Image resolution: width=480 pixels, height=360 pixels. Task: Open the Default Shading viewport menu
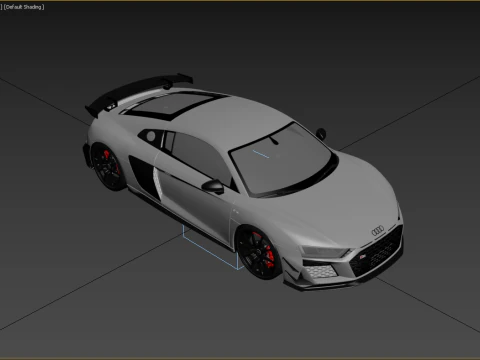pyautogui.click(x=24, y=7)
